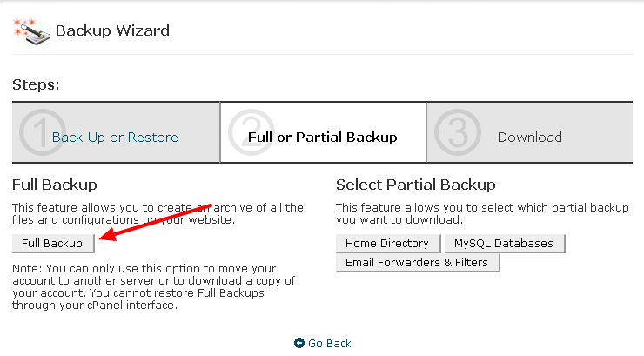Click the Go Back arrow icon
Viewport: 644px width, 356px height.
point(299,343)
